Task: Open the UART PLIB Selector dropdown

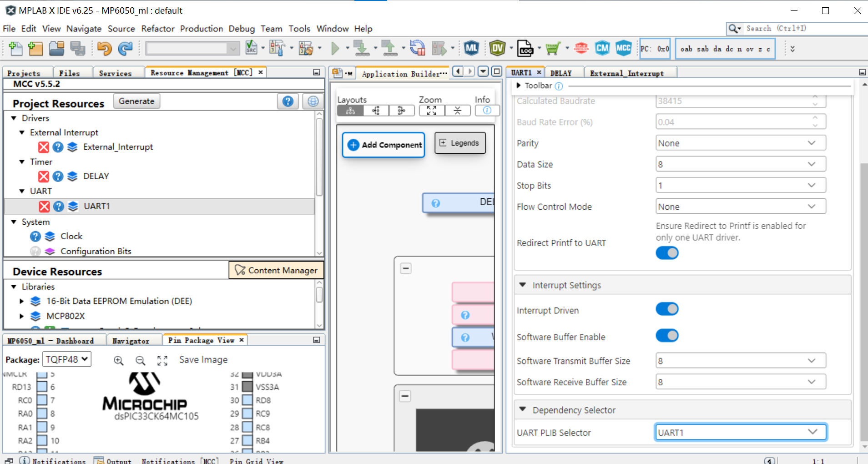Action: [741, 432]
